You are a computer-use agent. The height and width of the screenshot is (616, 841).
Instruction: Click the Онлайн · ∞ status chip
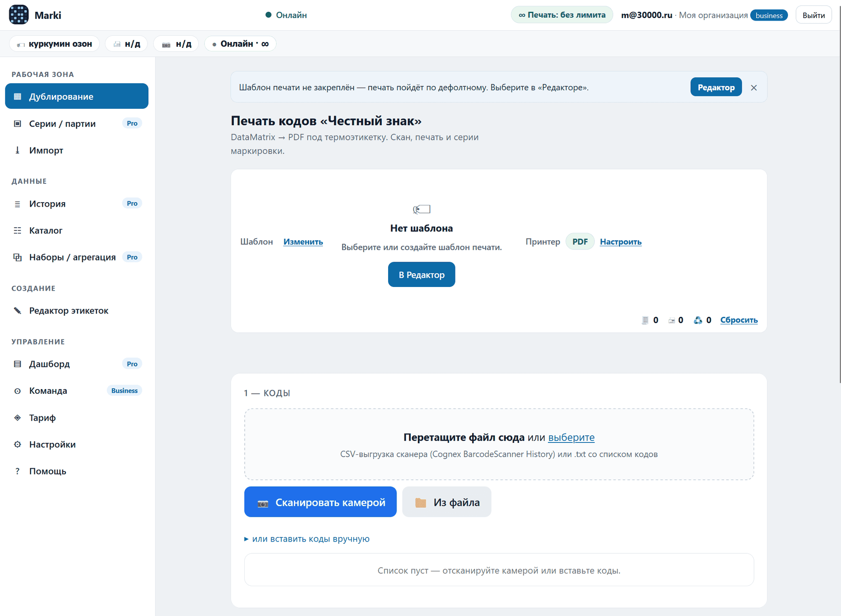[x=240, y=44]
